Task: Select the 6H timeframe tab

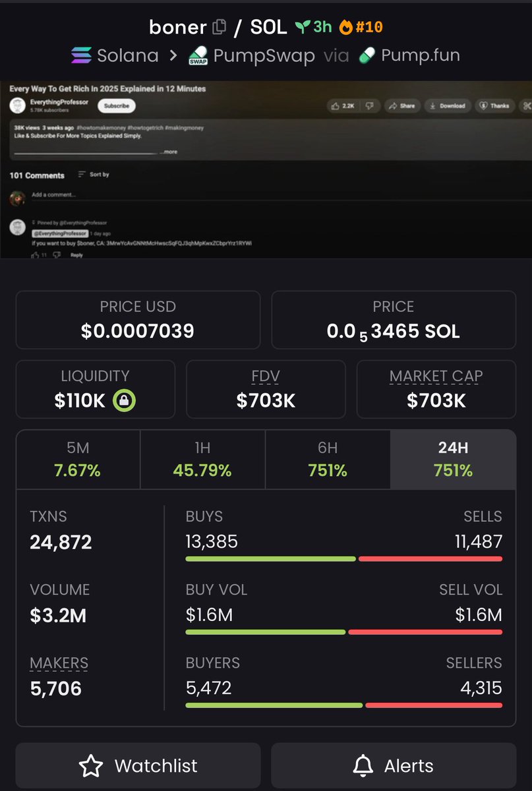Action: click(x=328, y=459)
